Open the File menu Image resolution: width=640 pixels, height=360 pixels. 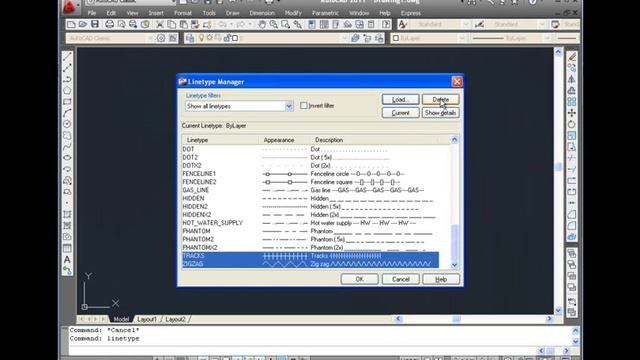92,13
